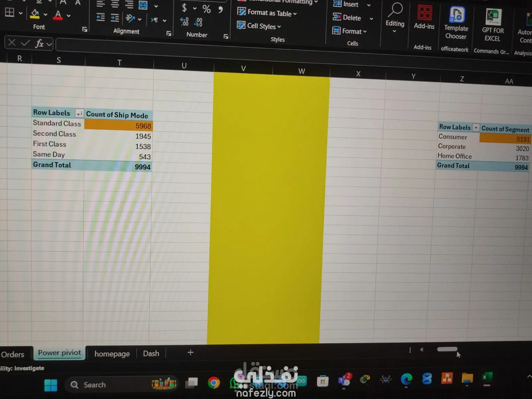Cancel formula entry with X button

tap(12, 42)
